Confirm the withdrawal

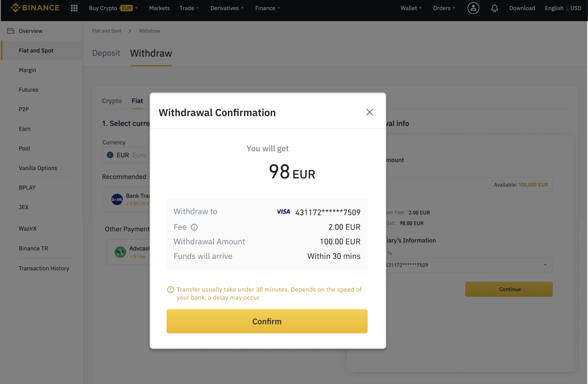click(267, 321)
